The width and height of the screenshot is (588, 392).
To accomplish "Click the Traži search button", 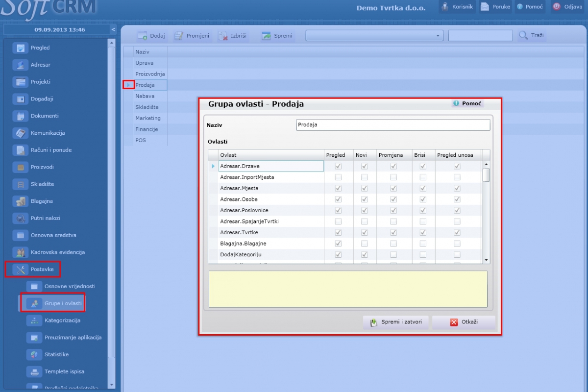I will 532,36.
